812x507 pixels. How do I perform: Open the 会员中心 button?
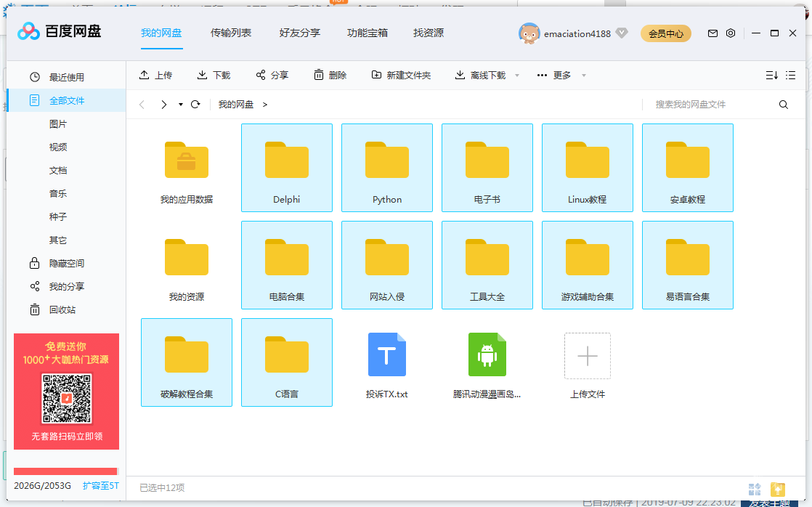pyautogui.click(x=666, y=33)
